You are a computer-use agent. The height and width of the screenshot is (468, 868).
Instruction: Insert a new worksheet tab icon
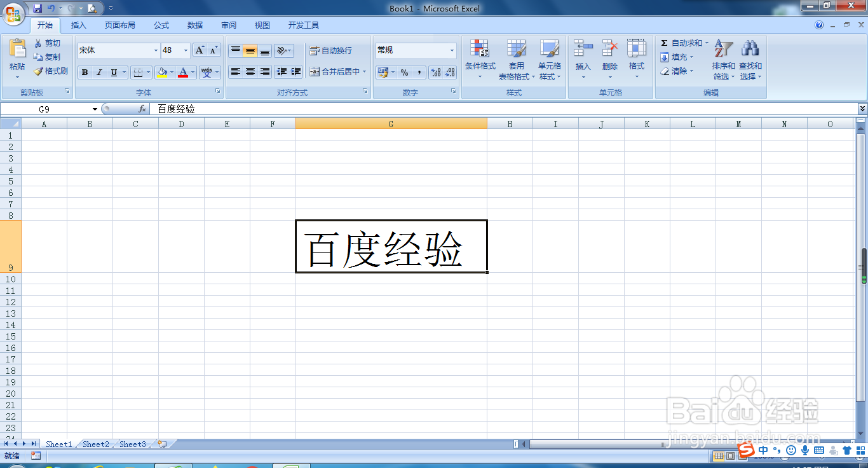click(x=162, y=444)
